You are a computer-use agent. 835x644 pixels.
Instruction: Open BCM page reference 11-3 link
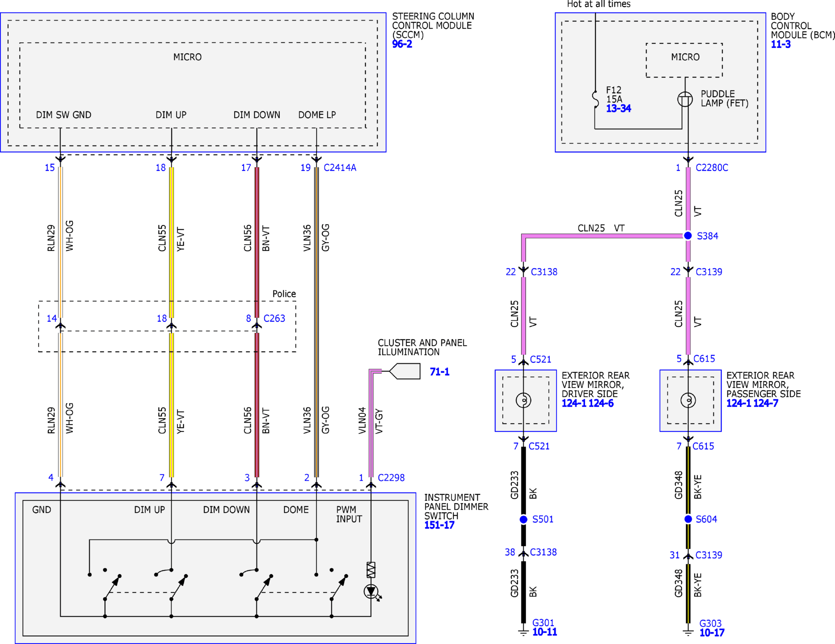pos(781,44)
